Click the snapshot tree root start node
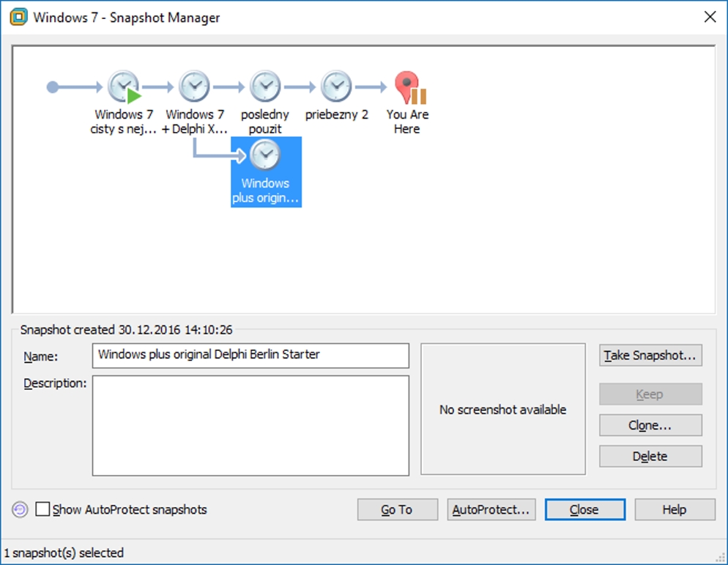The image size is (728, 565). [x=53, y=87]
